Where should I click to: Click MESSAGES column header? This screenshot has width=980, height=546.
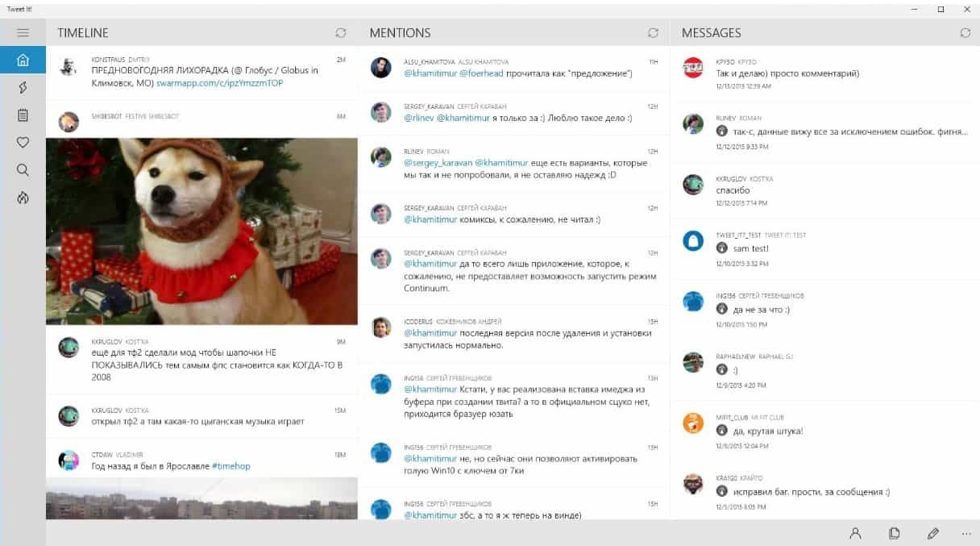(712, 33)
